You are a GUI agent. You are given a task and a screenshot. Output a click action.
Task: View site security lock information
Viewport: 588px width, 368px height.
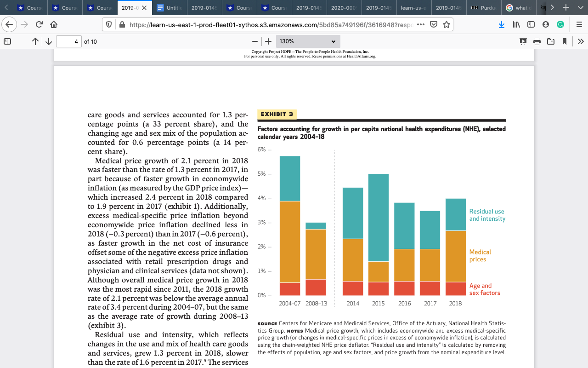pyautogui.click(x=122, y=25)
